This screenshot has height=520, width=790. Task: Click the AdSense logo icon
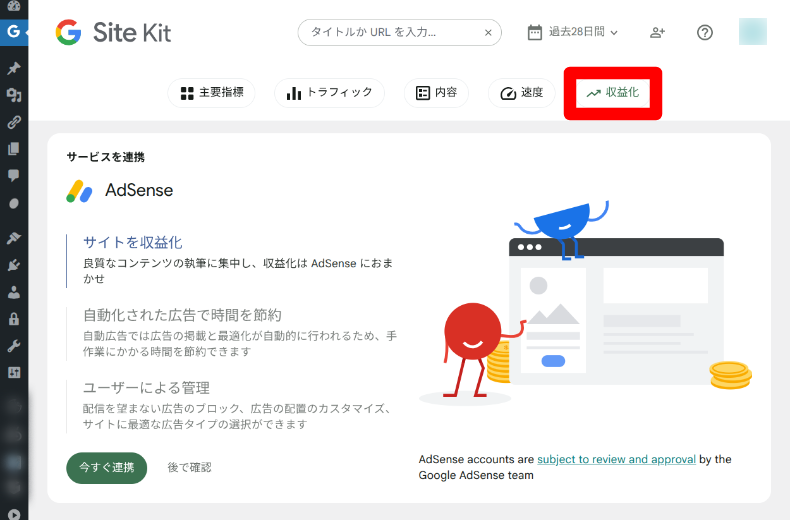79,191
